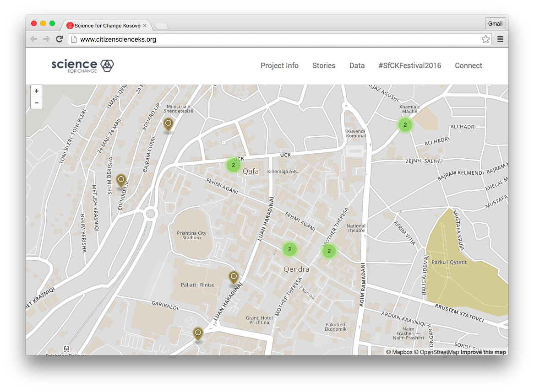
Task: Click the OpenStreetMap attribution link
Action: coord(436,352)
